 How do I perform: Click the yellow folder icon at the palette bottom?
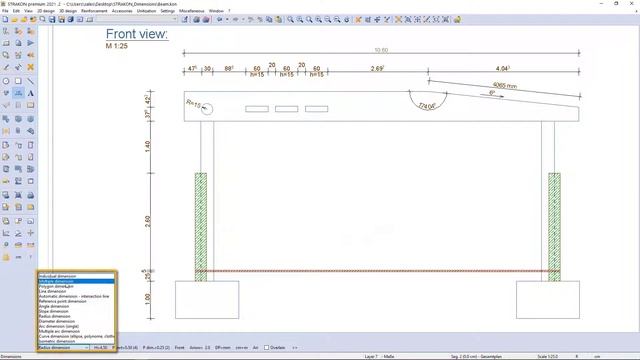click(x=6, y=257)
